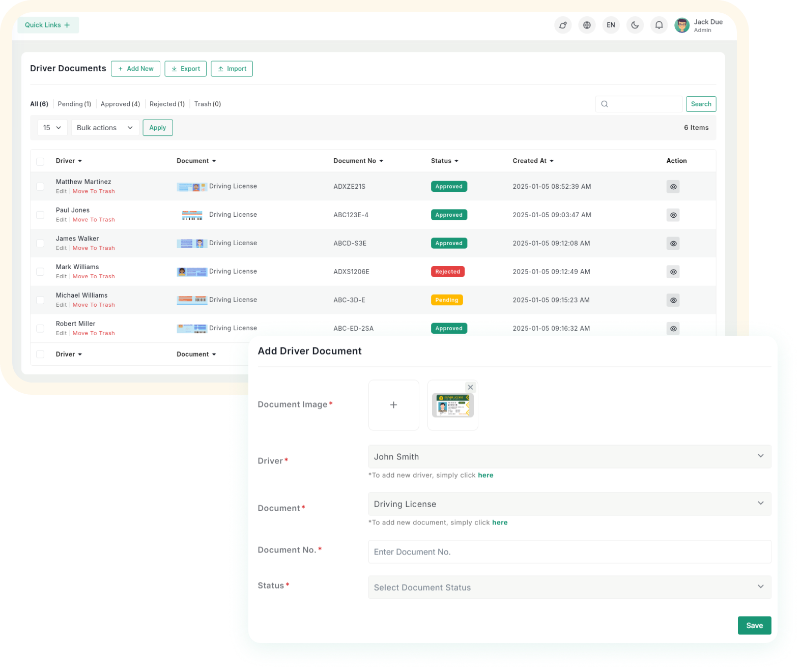Click the Add New button

point(135,69)
